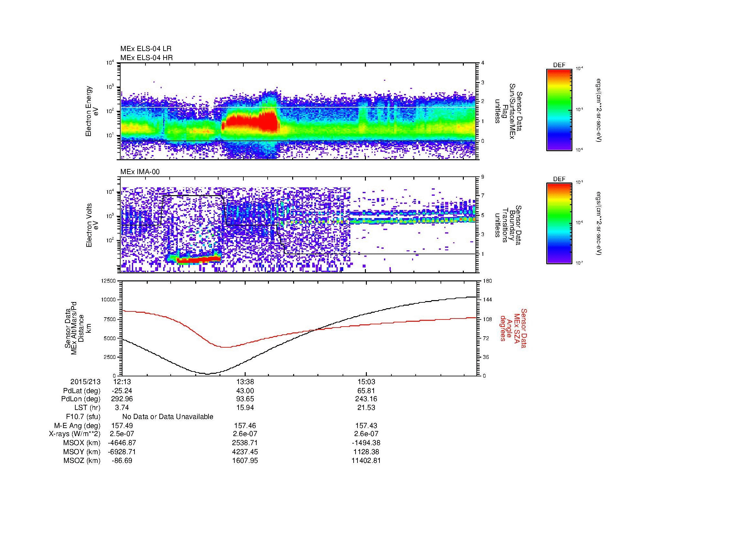Viewport: 756px width, 534px height.
Task: Click the M-E Ang value '157.49'
Action: pyautogui.click(x=122, y=426)
